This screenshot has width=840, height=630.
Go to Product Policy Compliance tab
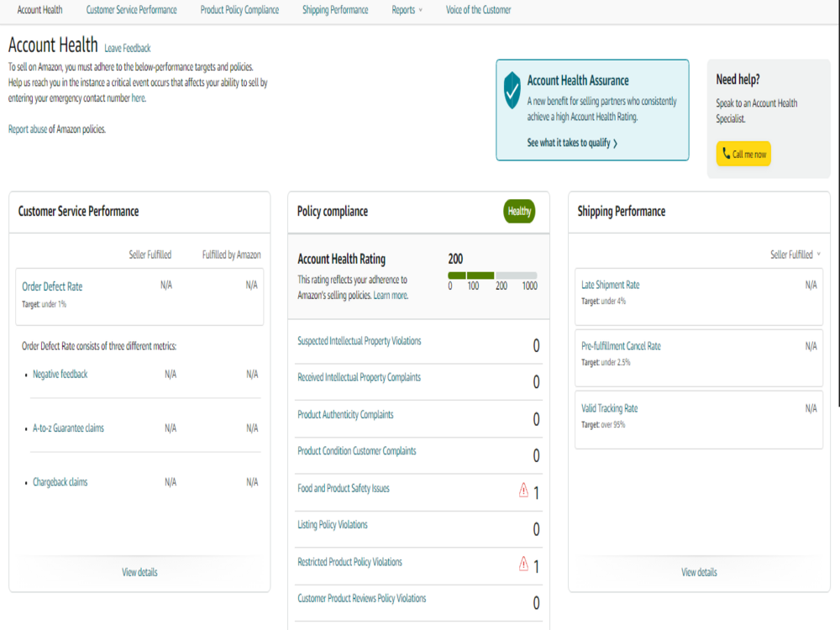(x=239, y=9)
